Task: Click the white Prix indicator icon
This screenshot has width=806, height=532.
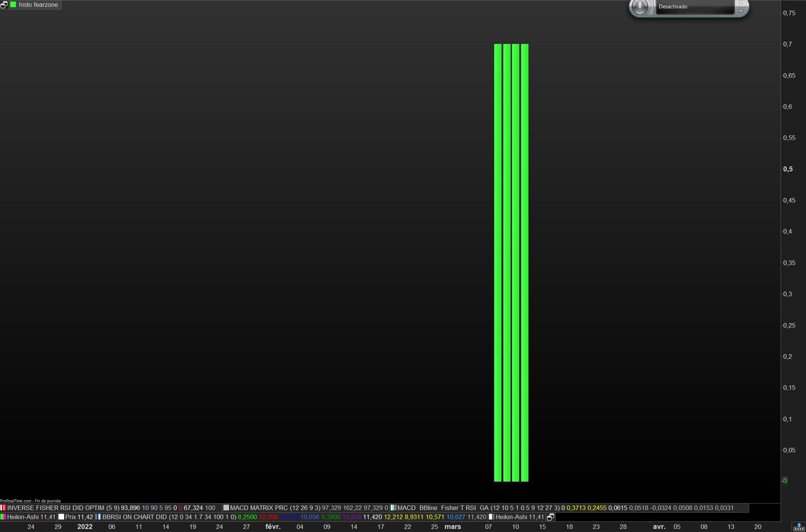Action: [x=61, y=517]
